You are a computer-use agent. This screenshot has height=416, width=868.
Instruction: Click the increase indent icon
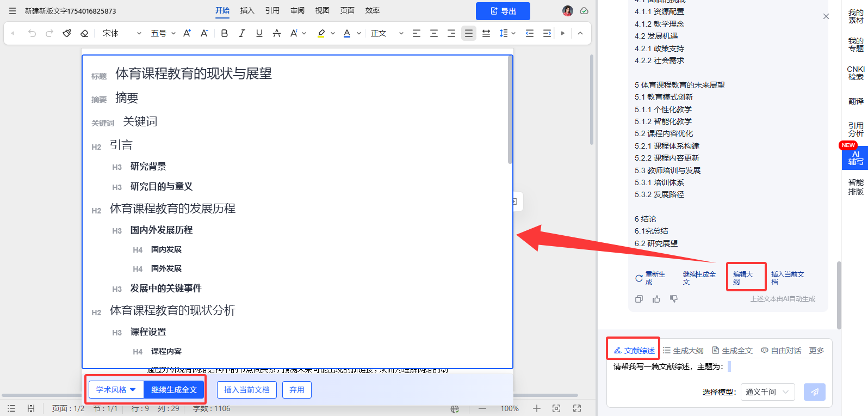(547, 33)
